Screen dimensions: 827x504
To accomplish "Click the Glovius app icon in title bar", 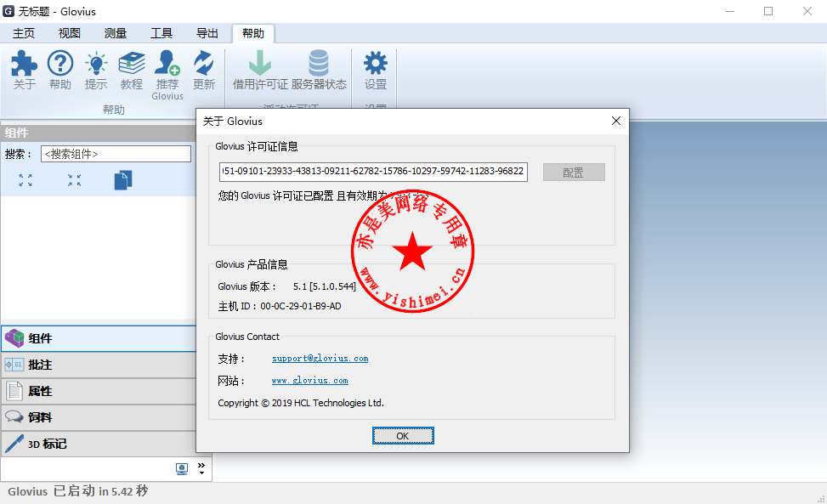I will (x=8, y=11).
